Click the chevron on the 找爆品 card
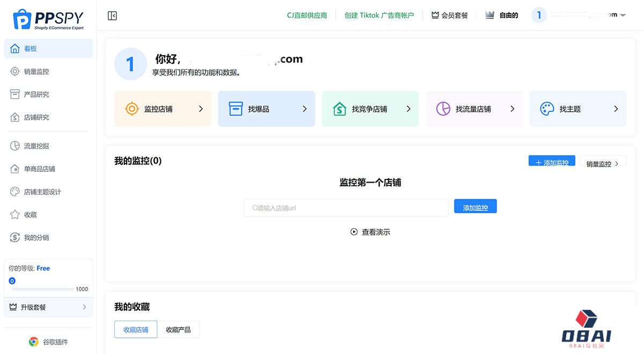Viewport: 644px width, 354px height. pos(304,109)
